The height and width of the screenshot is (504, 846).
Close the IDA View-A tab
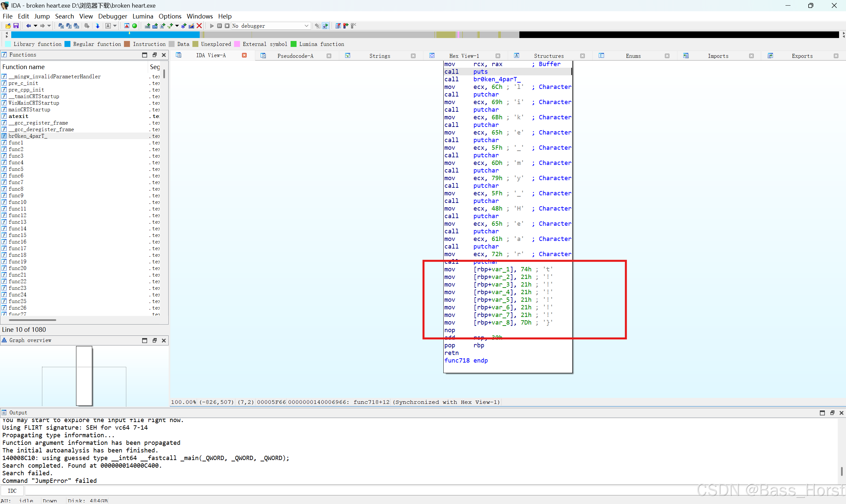pyautogui.click(x=244, y=56)
